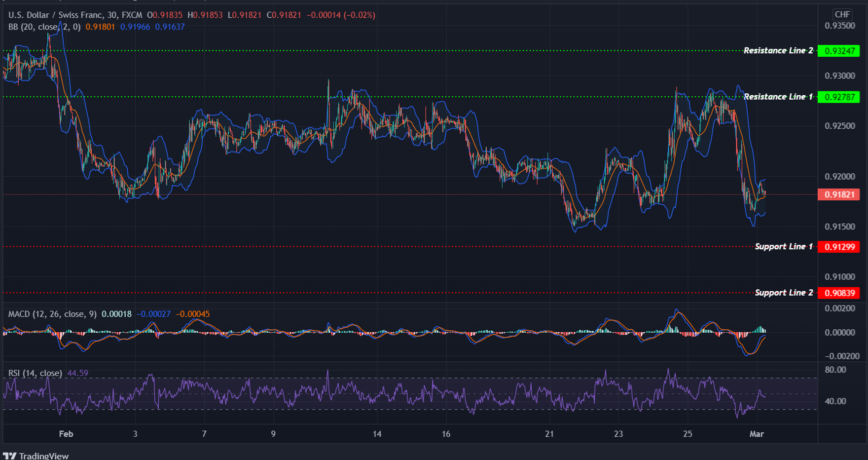Click the Support Line 2 price label 0.90839
The image size is (868, 460).
point(839,293)
